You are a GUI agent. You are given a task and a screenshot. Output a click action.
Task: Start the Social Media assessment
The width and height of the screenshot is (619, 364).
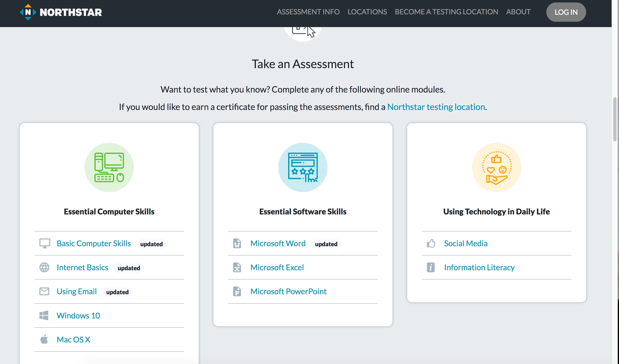coord(465,243)
